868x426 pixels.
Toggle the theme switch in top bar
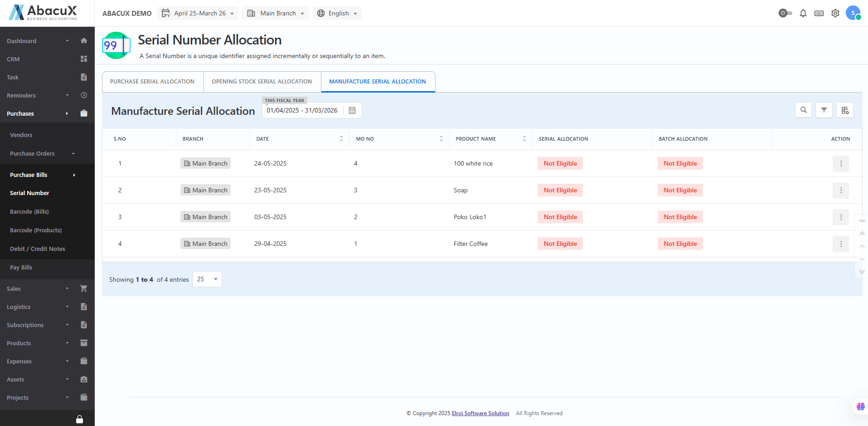click(x=785, y=13)
